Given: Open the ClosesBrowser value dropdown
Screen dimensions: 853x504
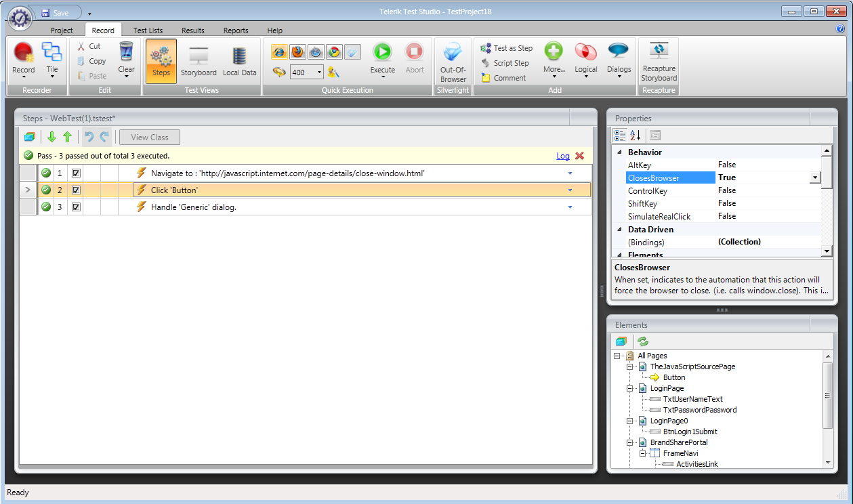Looking at the screenshot, I should tap(815, 177).
